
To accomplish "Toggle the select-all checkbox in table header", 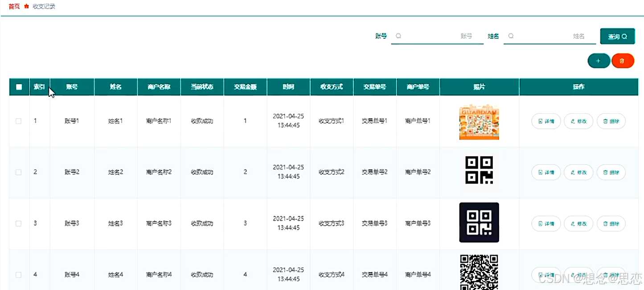I will (19, 87).
